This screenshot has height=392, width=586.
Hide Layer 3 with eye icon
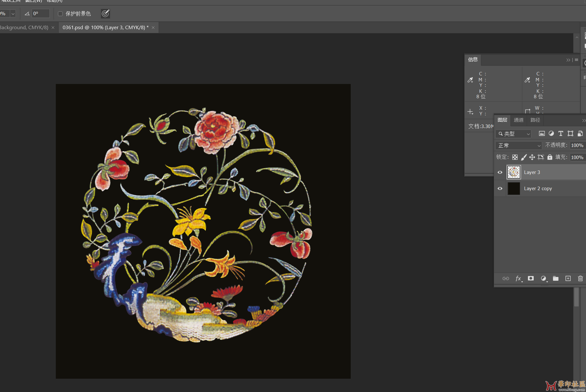[500, 172]
